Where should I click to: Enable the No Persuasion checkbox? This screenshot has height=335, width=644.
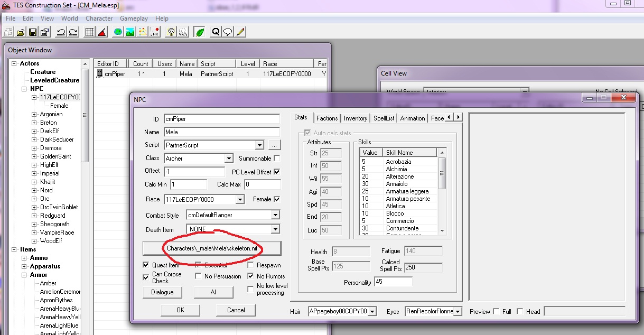[x=198, y=276]
